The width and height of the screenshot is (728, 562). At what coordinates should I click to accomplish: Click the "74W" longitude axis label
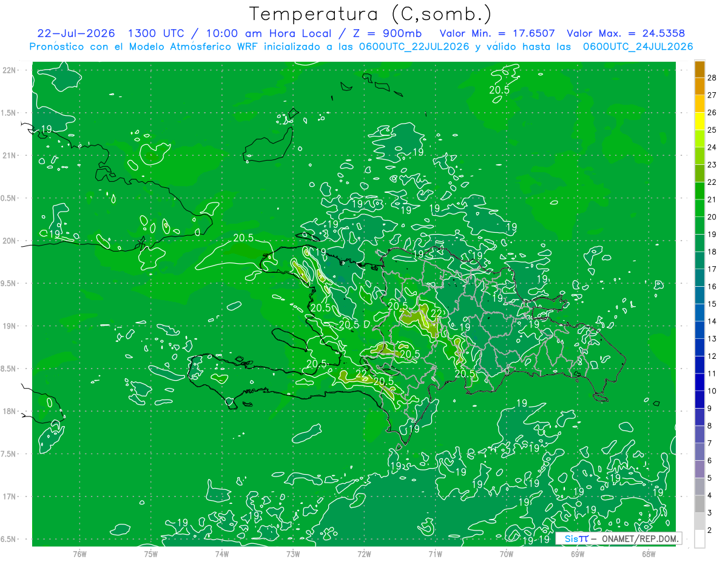[222, 554]
